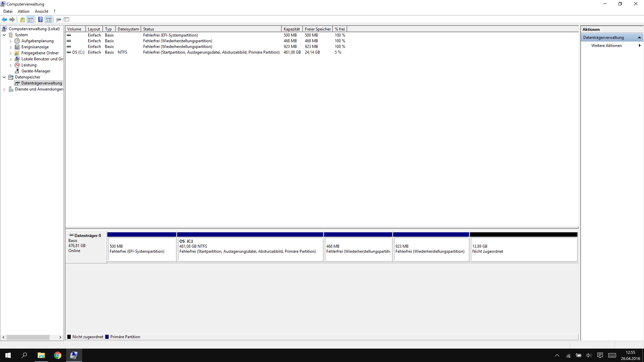This screenshot has width=644, height=362.
Task: Sort by the Volume column header
Action: coord(75,29)
